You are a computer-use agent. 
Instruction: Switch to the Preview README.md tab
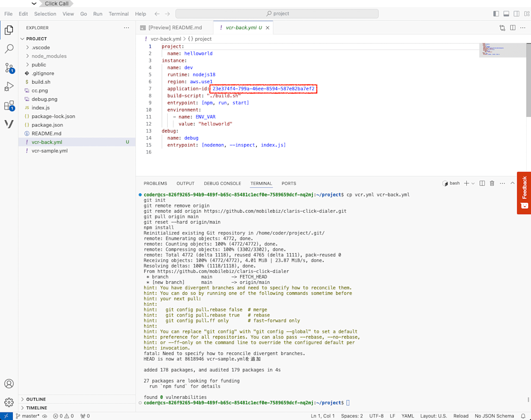pyautogui.click(x=174, y=27)
